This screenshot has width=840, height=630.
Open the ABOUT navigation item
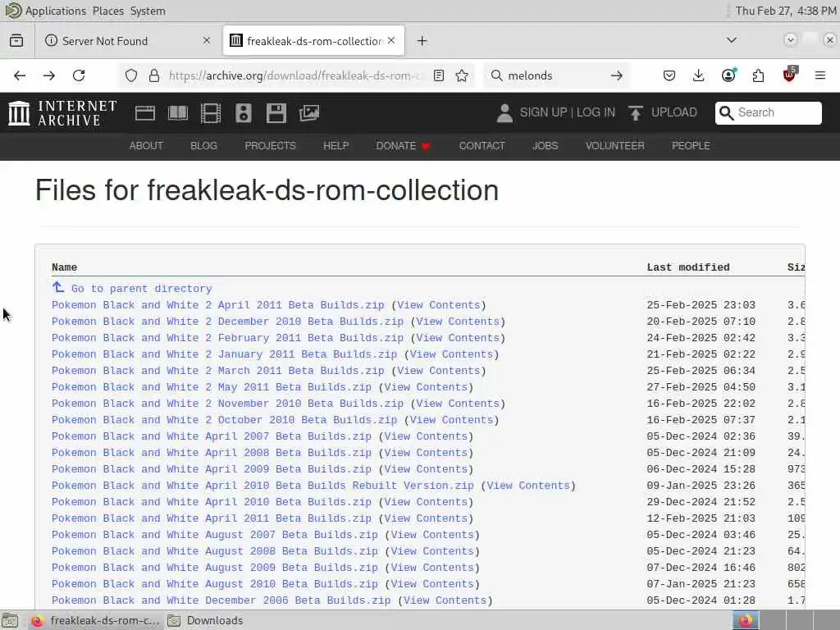pos(146,146)
